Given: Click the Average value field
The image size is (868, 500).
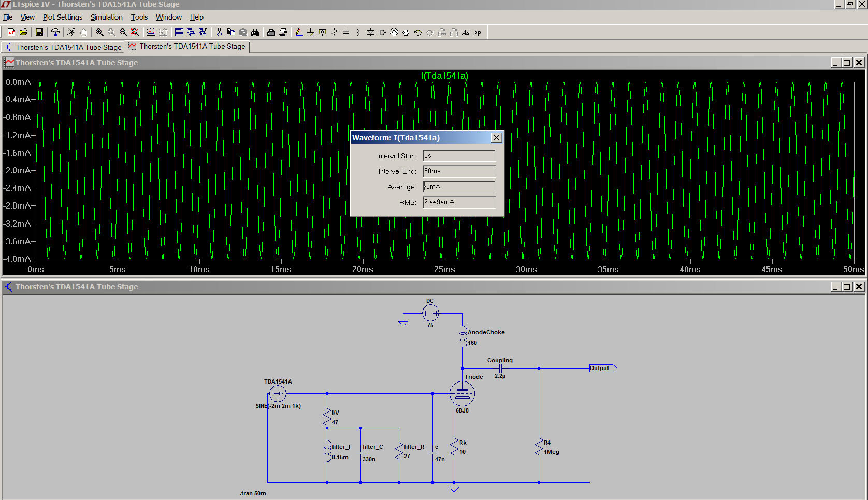Looking at the screenshot, I should [x=459, y=187].
